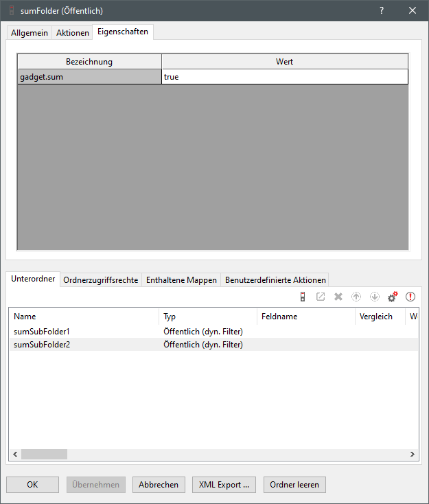Confirm with the OK button
The image size is (429, 504).
(x=32, y=484)
